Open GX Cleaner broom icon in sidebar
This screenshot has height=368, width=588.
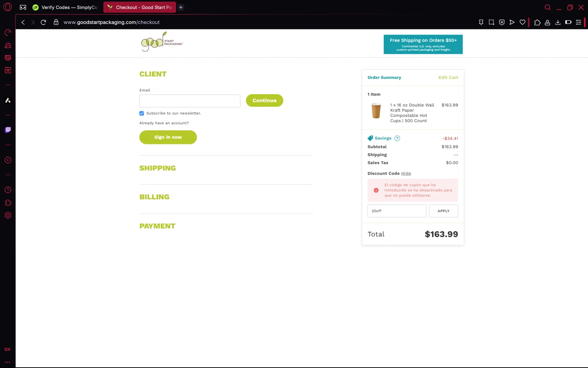[7, 45]
